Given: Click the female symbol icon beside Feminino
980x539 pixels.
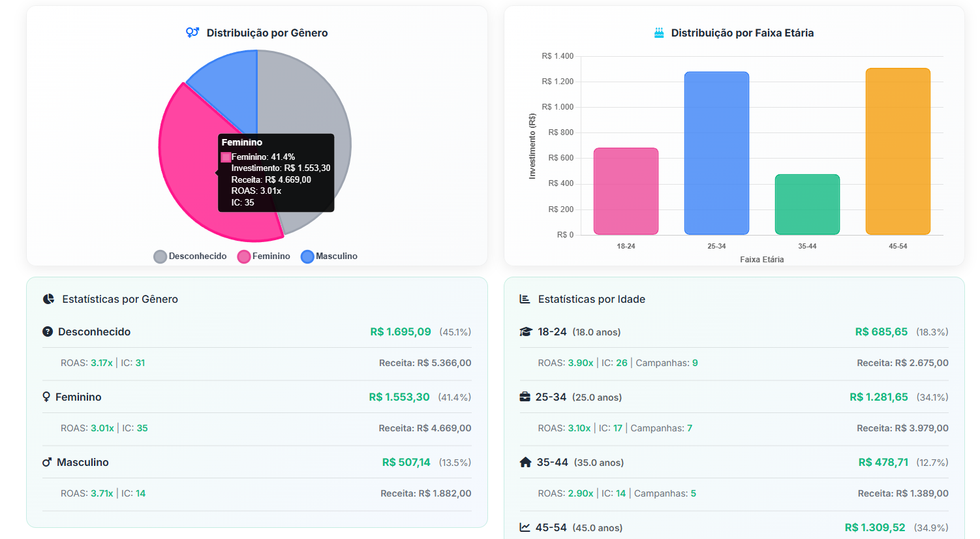Looking at the screenshot, I should (46, 397).
